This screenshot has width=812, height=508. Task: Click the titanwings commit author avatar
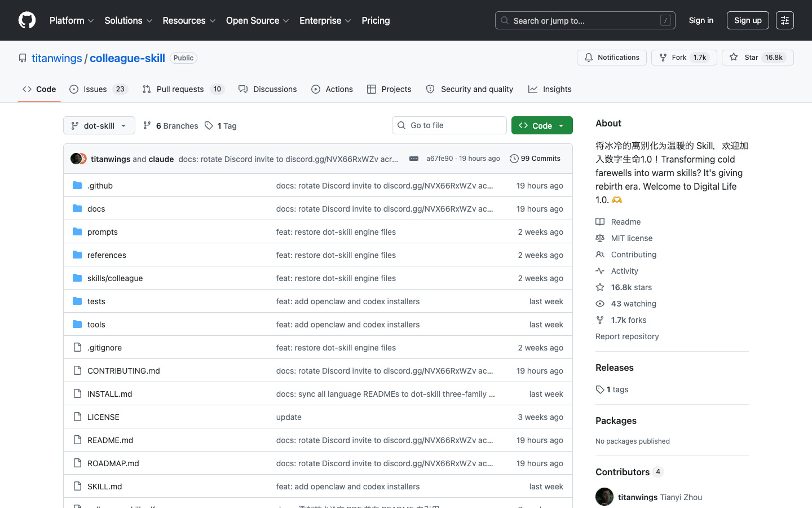[x=76, y=159]
